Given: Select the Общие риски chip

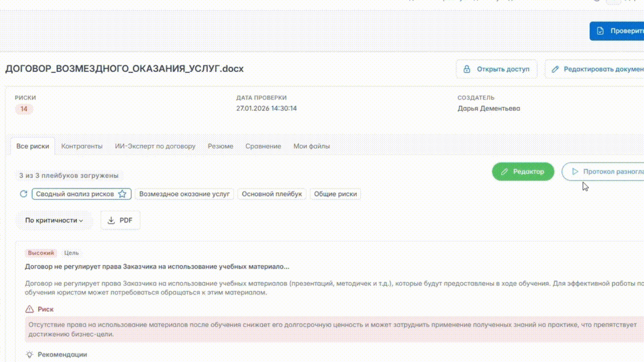Looking at the screenshot, I should pyautogui.click(x=335, y=194).
